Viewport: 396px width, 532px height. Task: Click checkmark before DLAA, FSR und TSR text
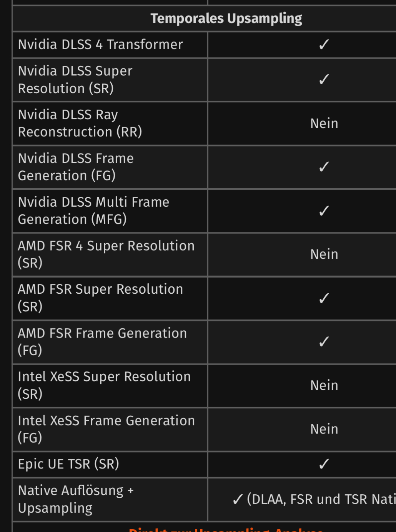238,499
